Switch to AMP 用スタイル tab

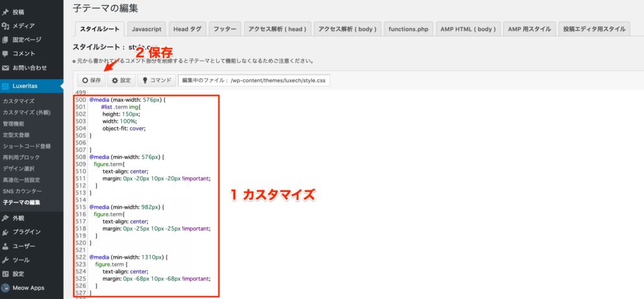pyautogui.click(x=530, y=29)
